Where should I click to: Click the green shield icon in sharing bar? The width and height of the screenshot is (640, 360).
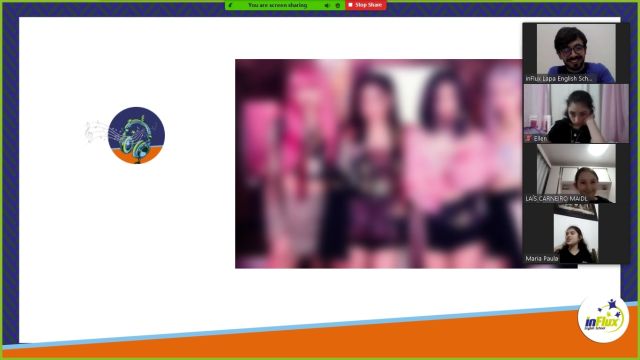point(230,5)
